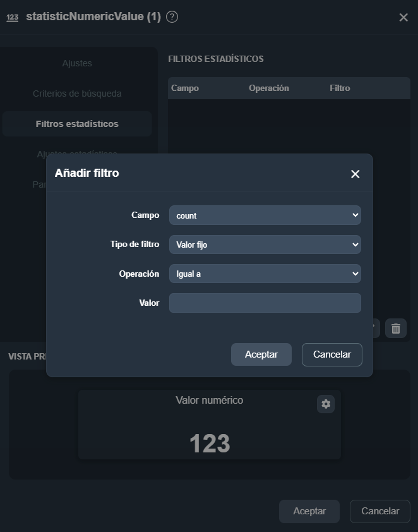Click Cancelar in the Añadir filtro dialog
The width and height of the screenshot is (418, 532).
[x=332, y=354]
